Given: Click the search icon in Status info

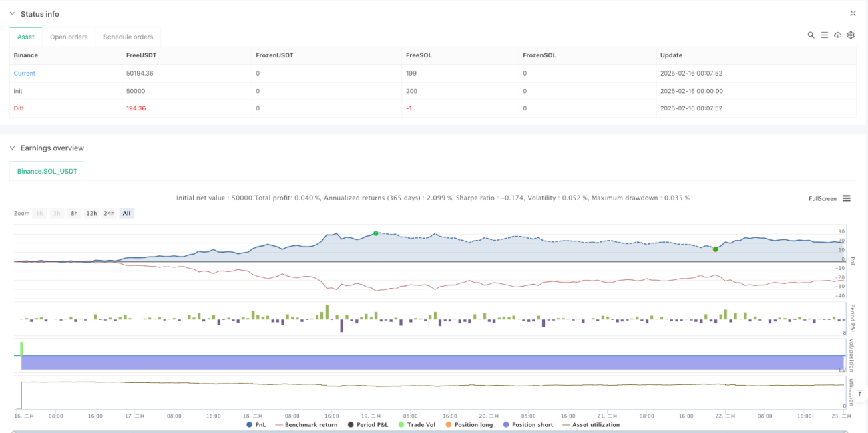Looking at the screenshot, I should [811, 35].
